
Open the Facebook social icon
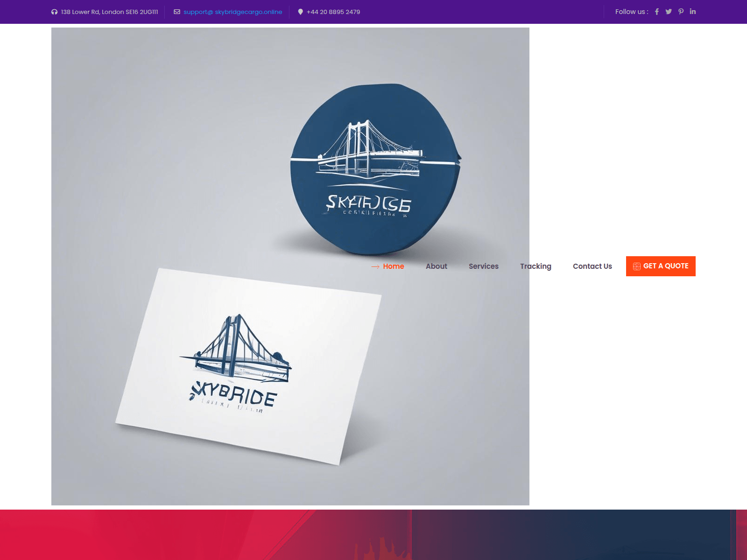click(x=656, y=12)
